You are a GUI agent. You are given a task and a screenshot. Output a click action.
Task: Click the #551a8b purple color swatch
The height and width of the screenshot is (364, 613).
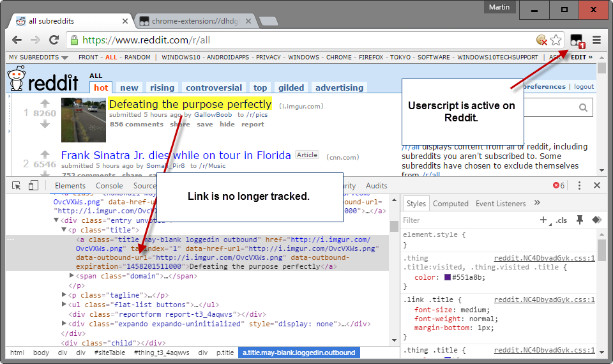coord(447,277)
